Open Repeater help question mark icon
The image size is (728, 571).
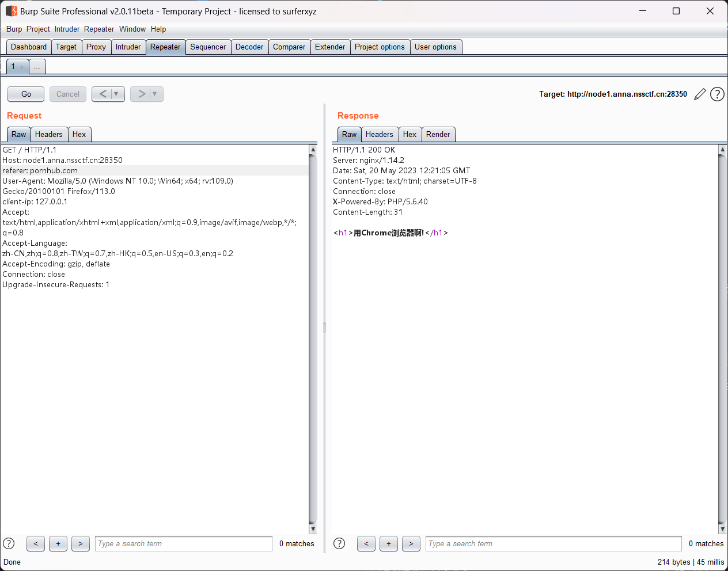point(717,94)
